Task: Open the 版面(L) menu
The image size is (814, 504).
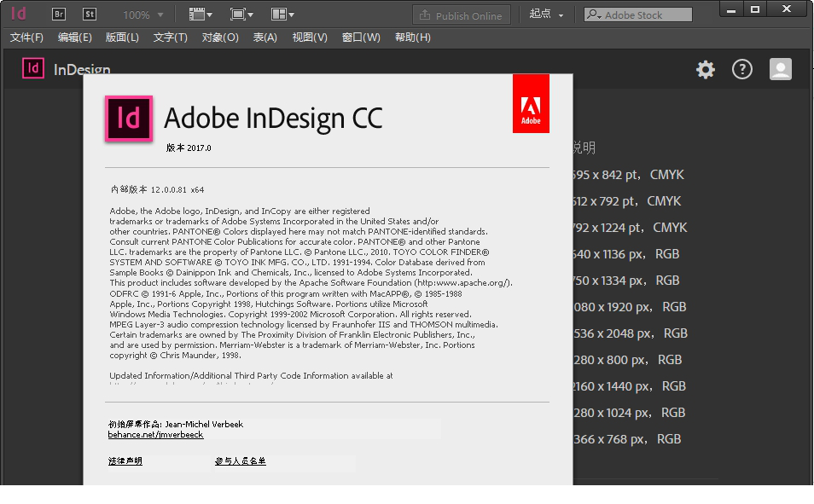Action: (x=122, y=38)
